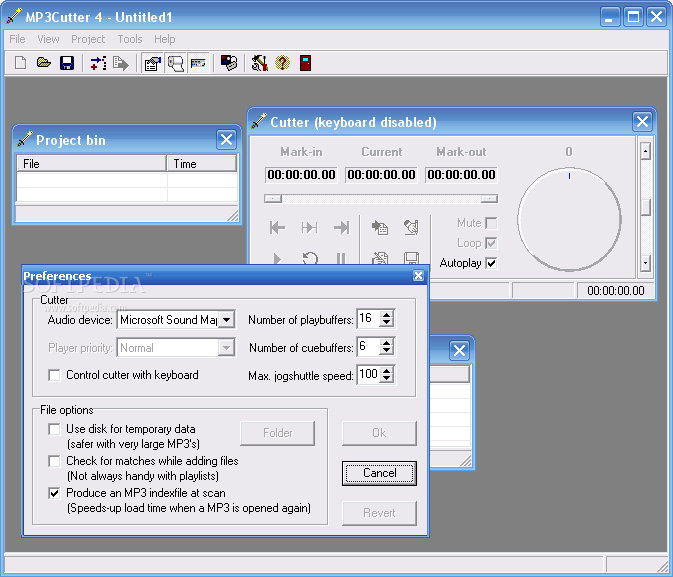Click the play between marks Cutter button
Screen dimensions: 673x577
point(309,227)
